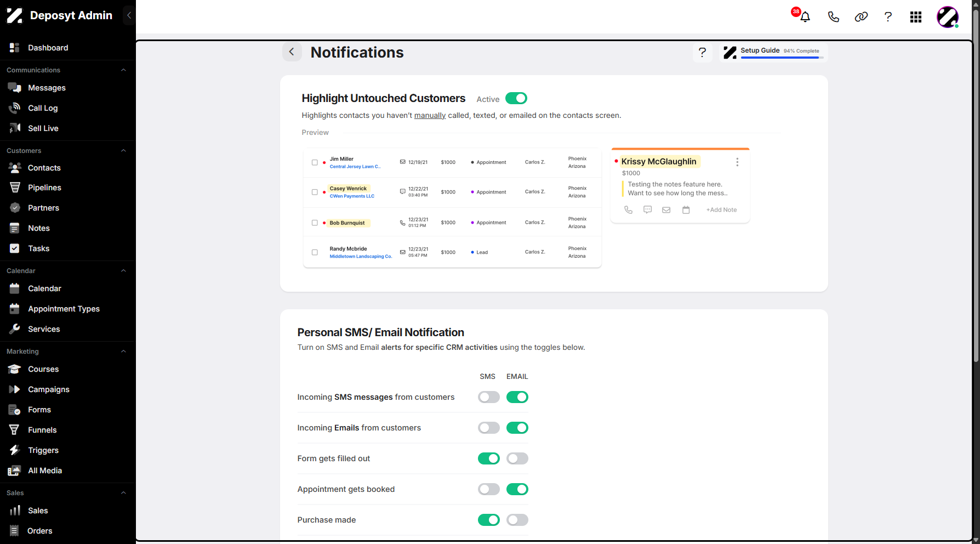Open the Setup Guide button
Viewport: 980px width, 544px height.
click(x=773, y=53)
